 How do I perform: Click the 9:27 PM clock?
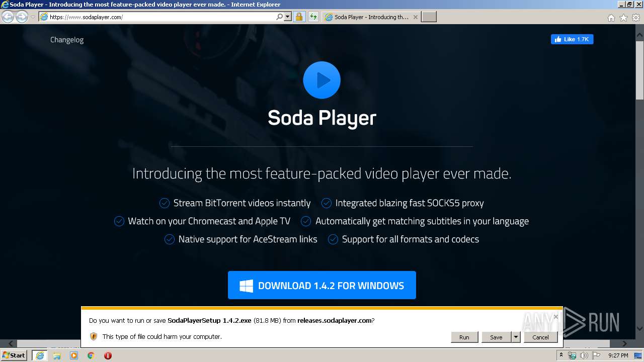click(x=618, y=355)
